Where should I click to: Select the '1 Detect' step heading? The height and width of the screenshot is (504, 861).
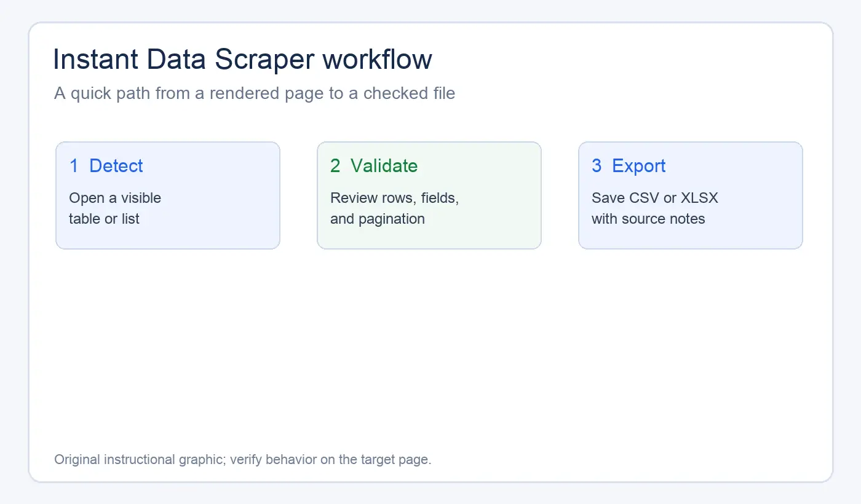point(106,166)
